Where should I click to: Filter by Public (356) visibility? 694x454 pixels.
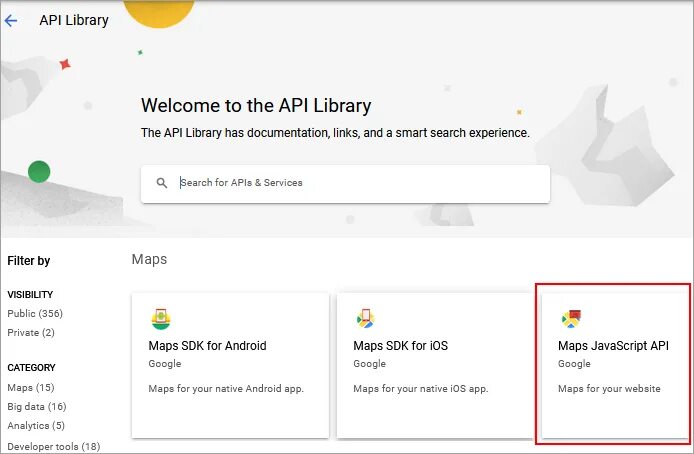pos(35,313)
